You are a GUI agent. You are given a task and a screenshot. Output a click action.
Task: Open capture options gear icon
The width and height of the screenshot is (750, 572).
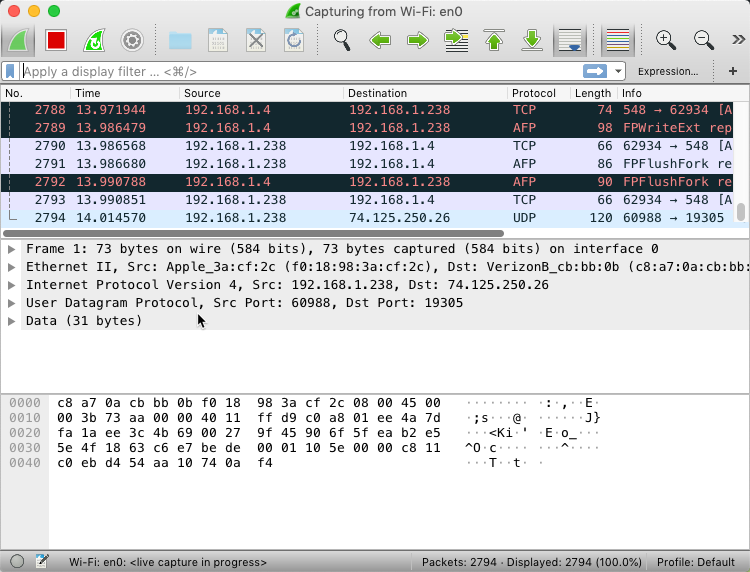pyautogui.click(x=132, y=40)
